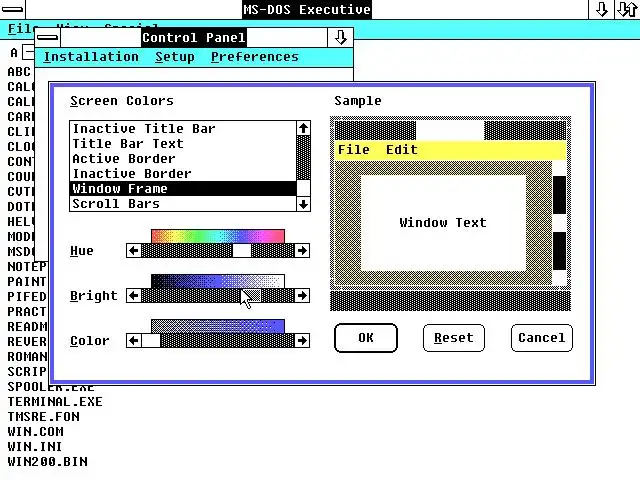Click the A drive icon in MS-DOS Executive
The width and height of the screenshot is (640, 480).
pos(22,53)
